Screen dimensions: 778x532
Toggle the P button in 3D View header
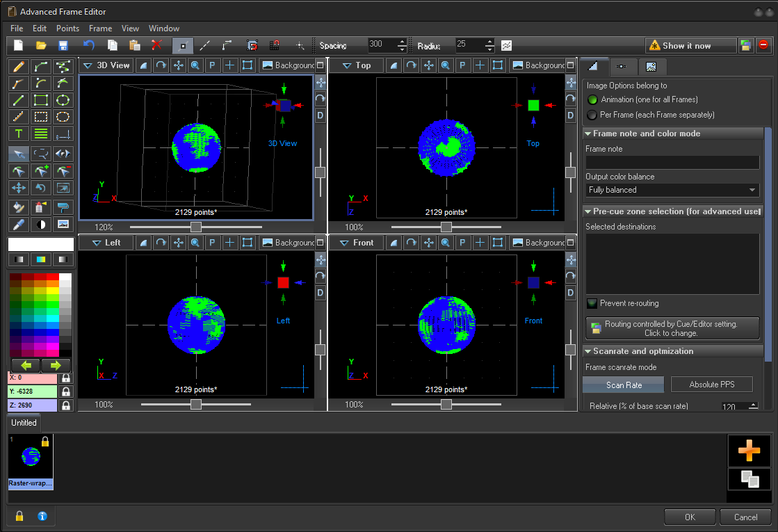pos(212,65)
